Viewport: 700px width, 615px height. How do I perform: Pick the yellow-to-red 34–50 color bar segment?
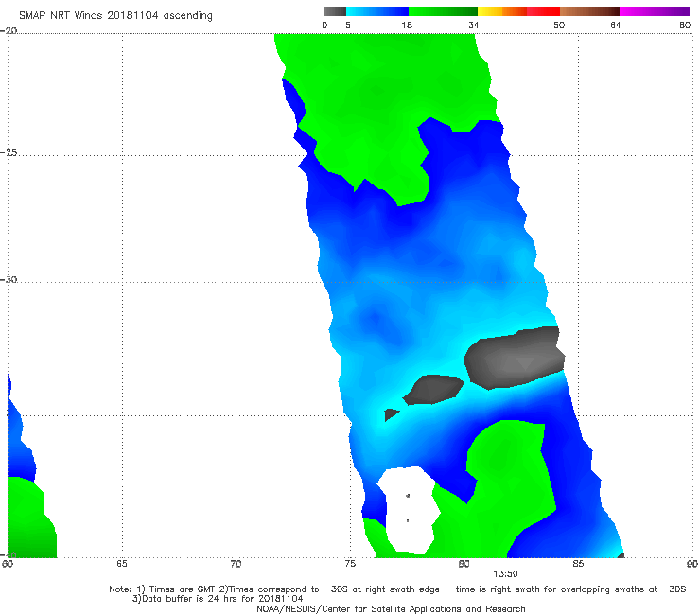tap(518, 11)
